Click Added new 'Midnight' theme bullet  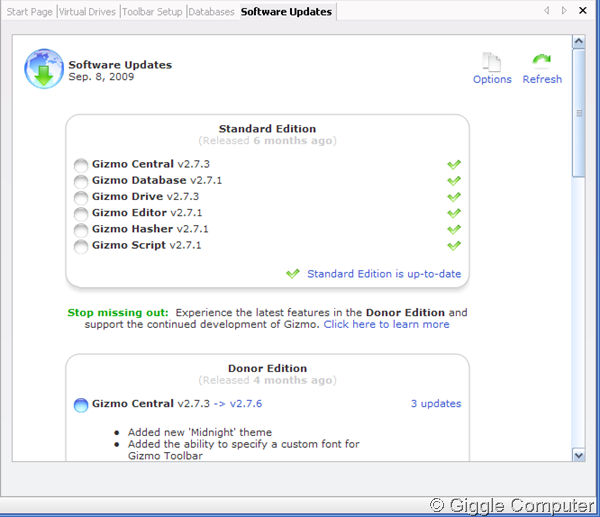click(x=200, y=432)
